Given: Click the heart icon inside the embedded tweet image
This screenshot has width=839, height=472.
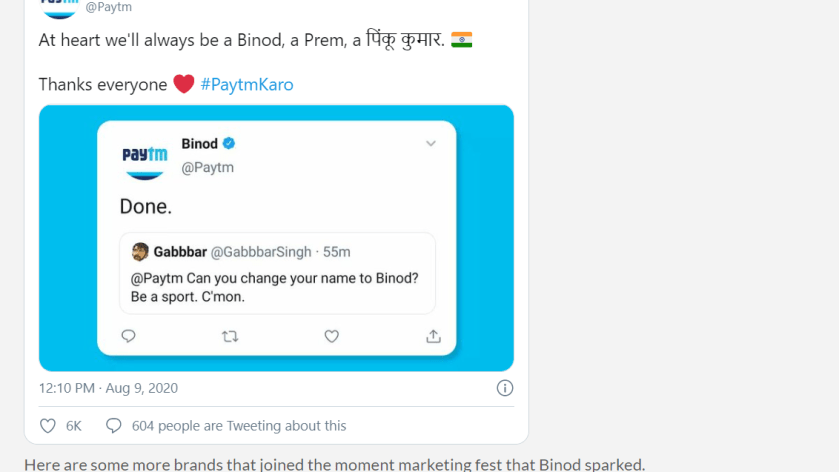Looking at the screenshot, I should click(x=332, y=336).
